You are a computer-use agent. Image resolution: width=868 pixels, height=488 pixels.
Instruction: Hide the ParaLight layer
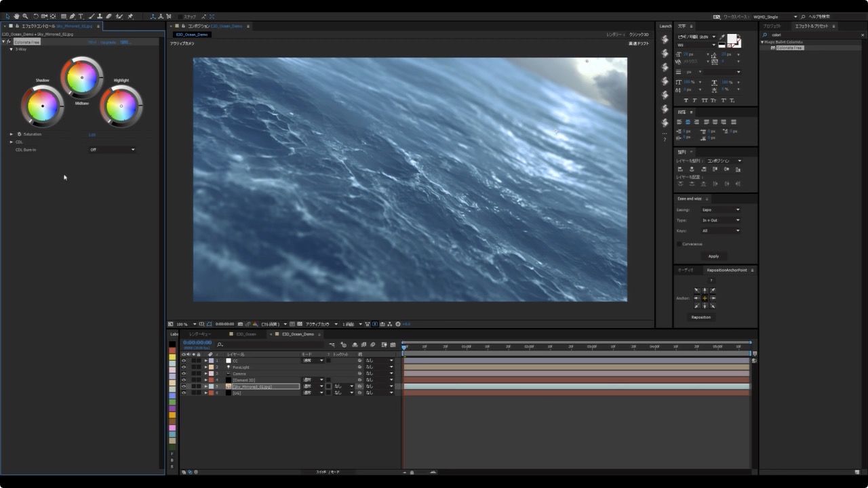click(x=184, y=367)
